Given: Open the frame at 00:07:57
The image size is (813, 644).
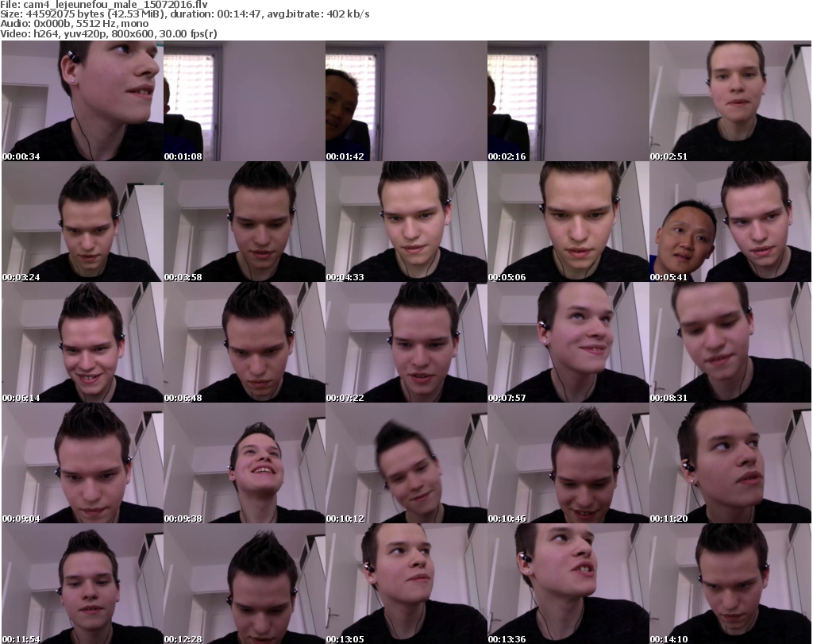Looking at the screenshot, I should click(x=568, y=343).
